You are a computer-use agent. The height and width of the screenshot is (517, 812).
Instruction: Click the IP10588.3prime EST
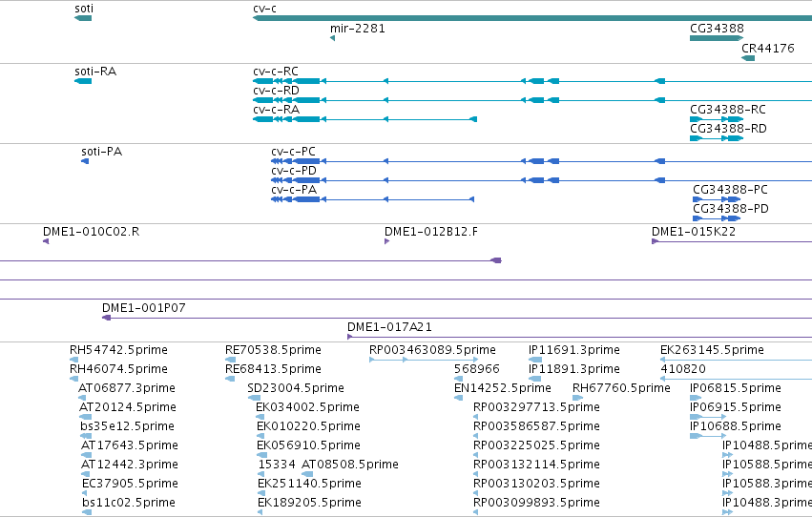click(728, 494)
